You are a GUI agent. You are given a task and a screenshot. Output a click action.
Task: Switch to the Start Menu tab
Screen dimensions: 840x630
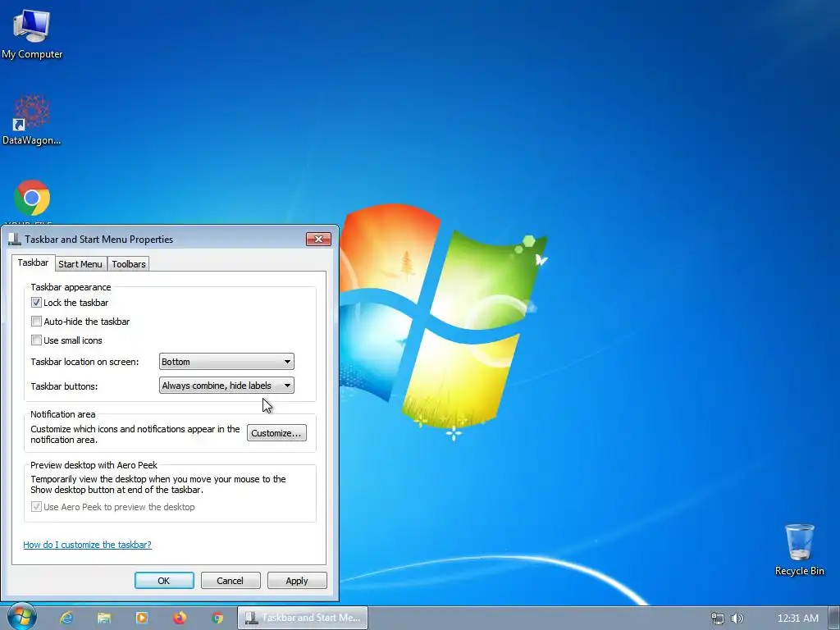tap(80, 264)
